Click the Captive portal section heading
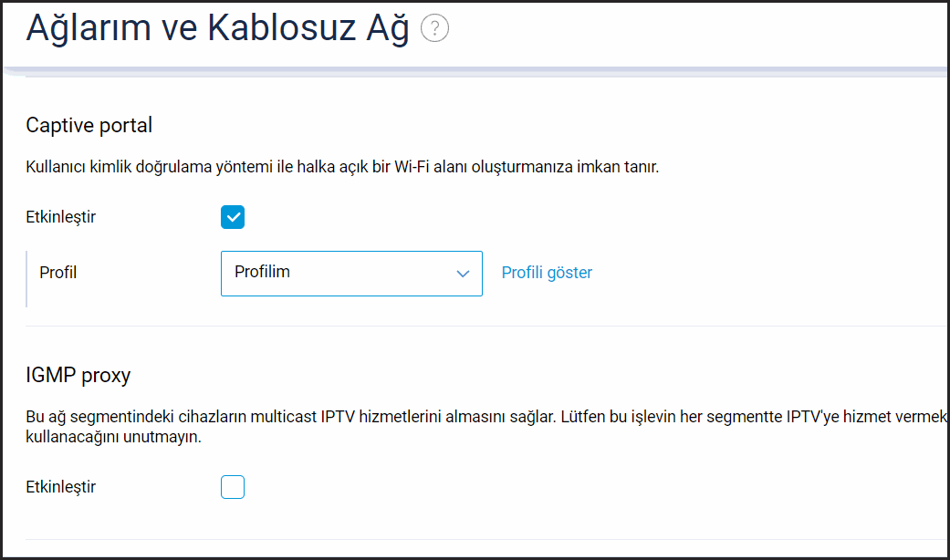The image size is (950, 560). [x=89, y=125]
